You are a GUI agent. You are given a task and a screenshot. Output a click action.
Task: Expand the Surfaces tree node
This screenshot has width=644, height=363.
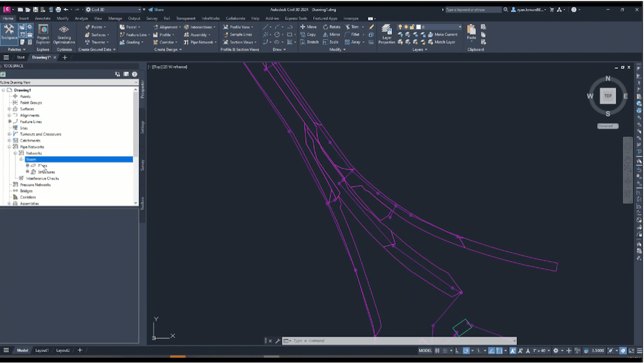click(x=9, y=109)
